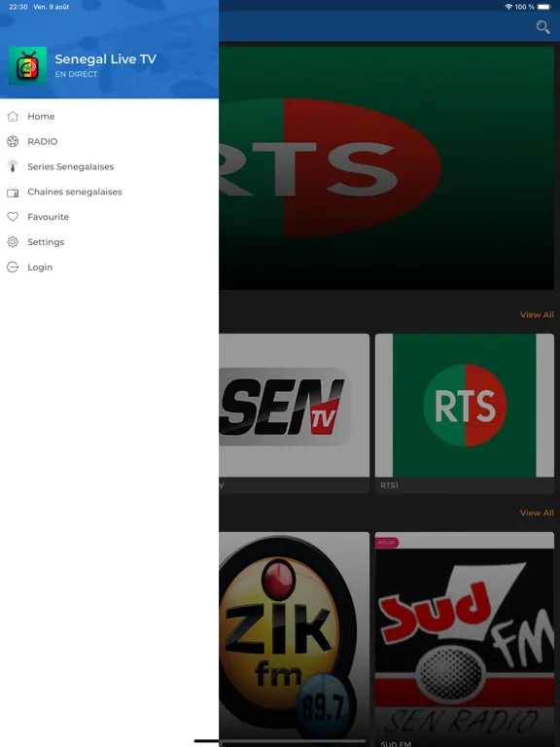
Task: Go to Home menu item
Action: click(x=110, y=117)
